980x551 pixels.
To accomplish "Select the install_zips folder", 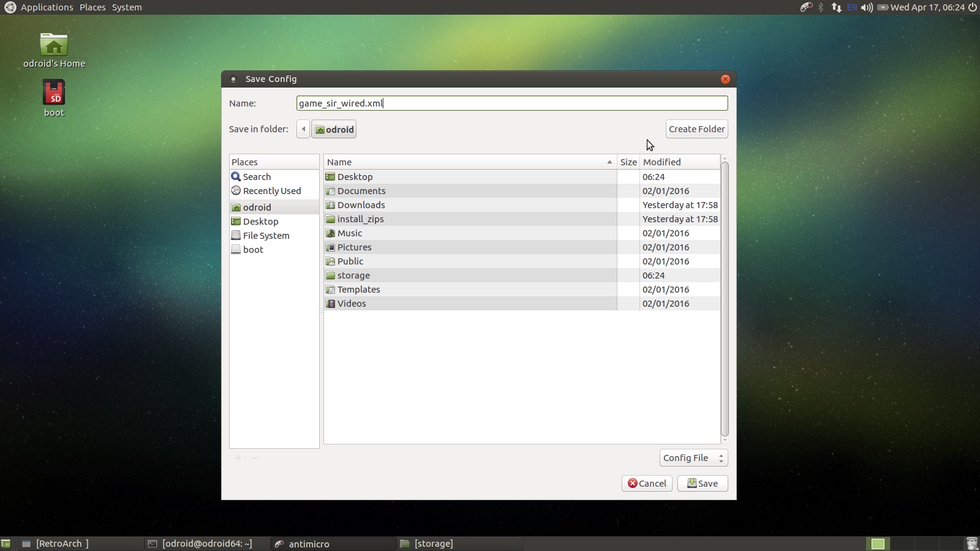I will (360, 219).
